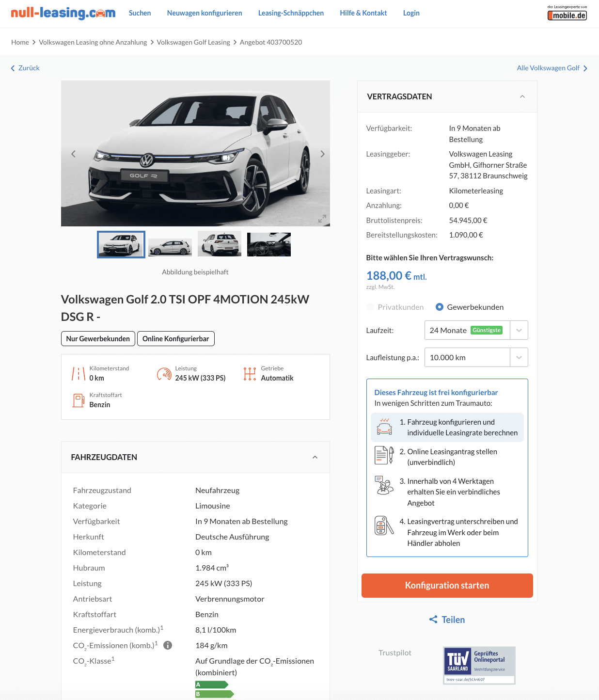The height and width of the screenshot is (700, 599).
Task: Click Energieverbrauch value 8,1 l/100km
Action: click(x=216, y=630)
